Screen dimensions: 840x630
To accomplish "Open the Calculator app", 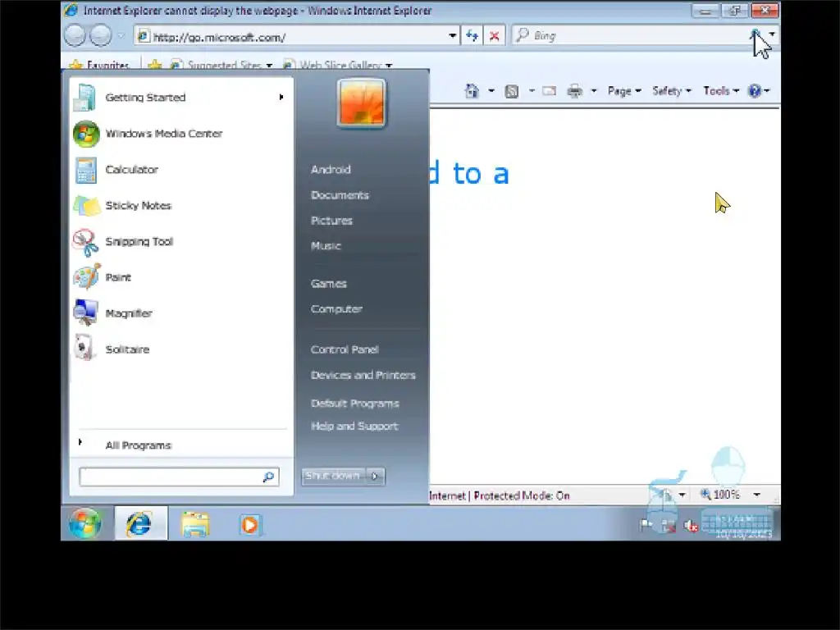I will click(181, 169).
